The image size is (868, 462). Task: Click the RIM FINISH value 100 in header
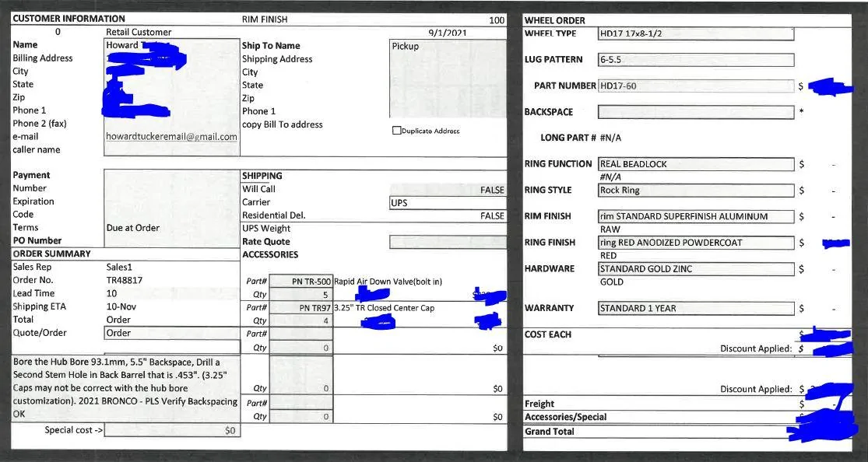click(x=497, y=20)
